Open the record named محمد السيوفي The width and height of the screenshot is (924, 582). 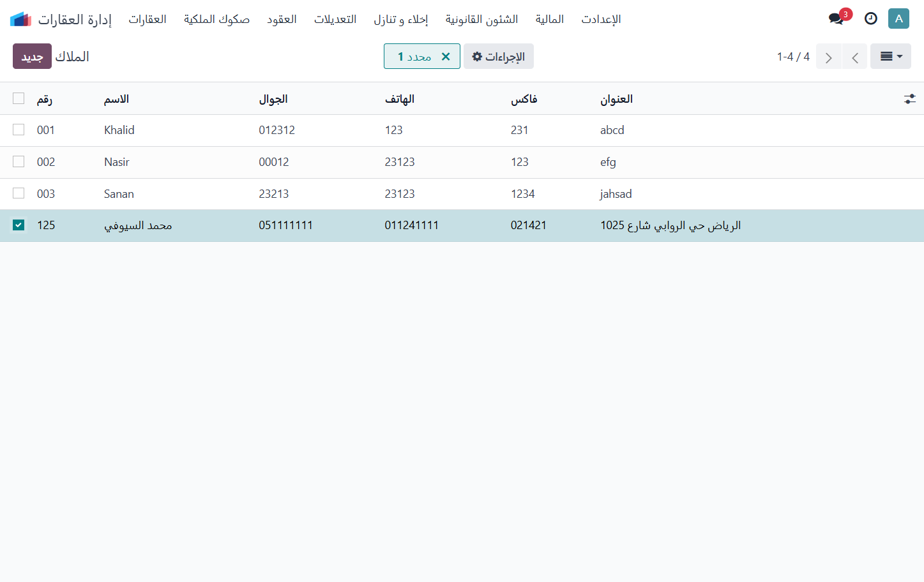(138, 225)
